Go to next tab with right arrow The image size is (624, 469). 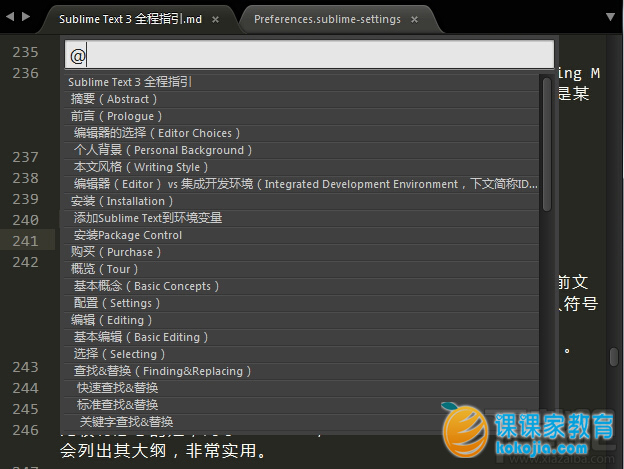point(26,16)
